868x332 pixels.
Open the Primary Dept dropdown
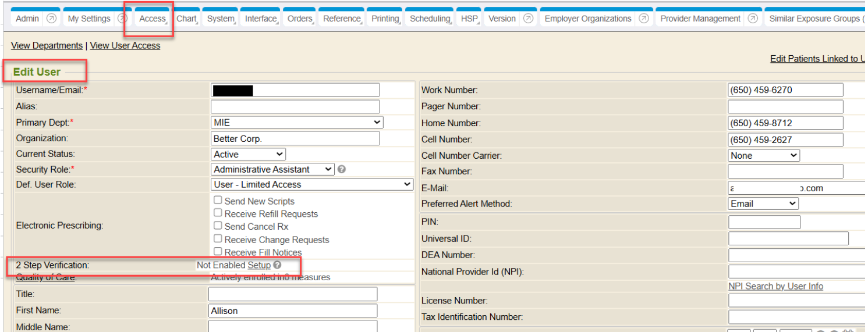point(297,123)
